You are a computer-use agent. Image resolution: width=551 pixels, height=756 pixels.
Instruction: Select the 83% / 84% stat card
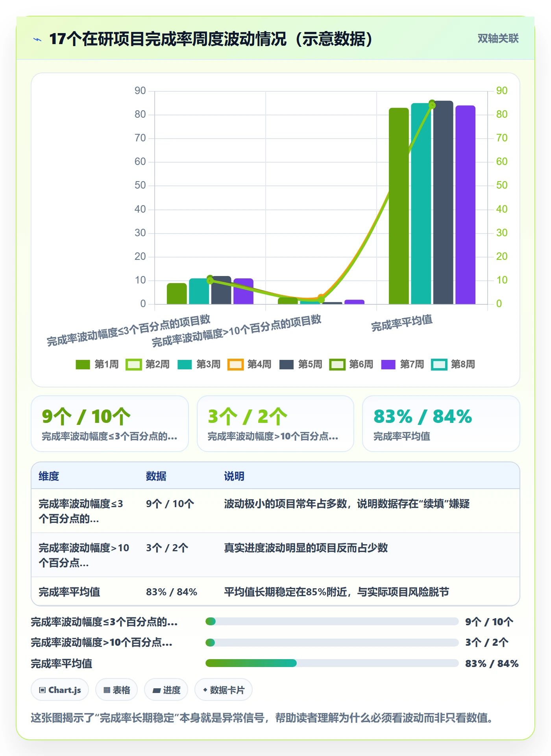pyautogui.click(x=441, y=424)
